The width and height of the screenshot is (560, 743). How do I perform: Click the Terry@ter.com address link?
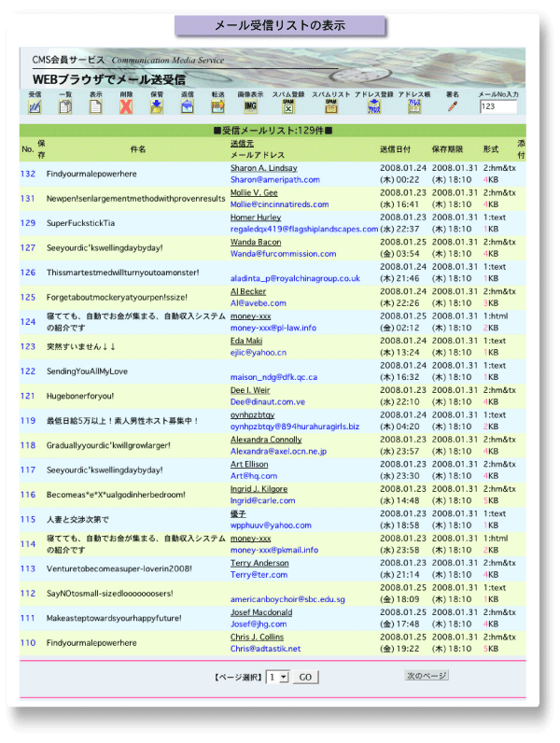pyautogui.click(x=259, y=575)
